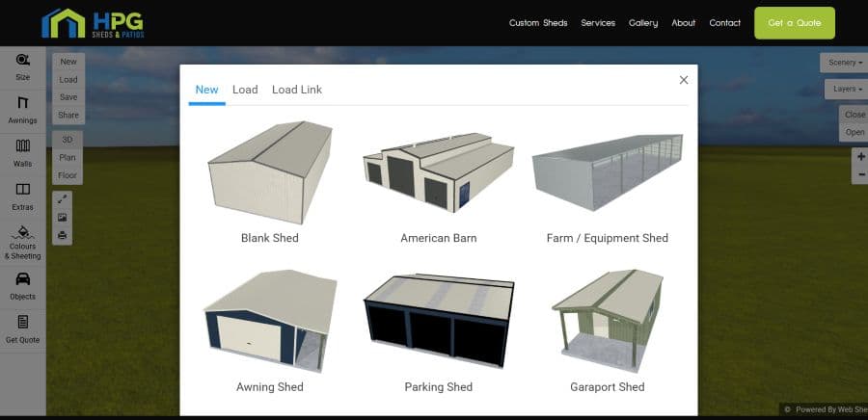Open the Services menu

click(598, 23)
